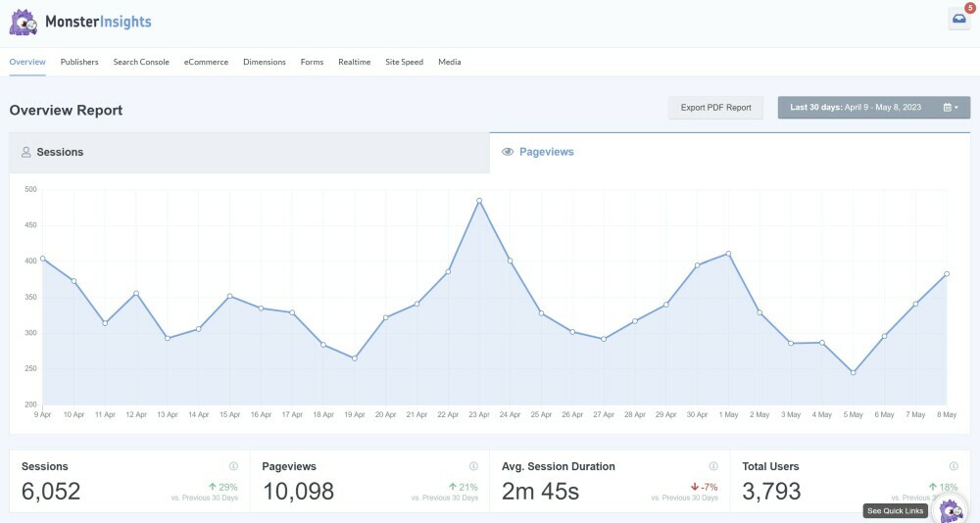The width and height of the screenshot is (980, 523).
Task: Click the Avg. Session Duration info icon
Action: [x=713, y=466]
